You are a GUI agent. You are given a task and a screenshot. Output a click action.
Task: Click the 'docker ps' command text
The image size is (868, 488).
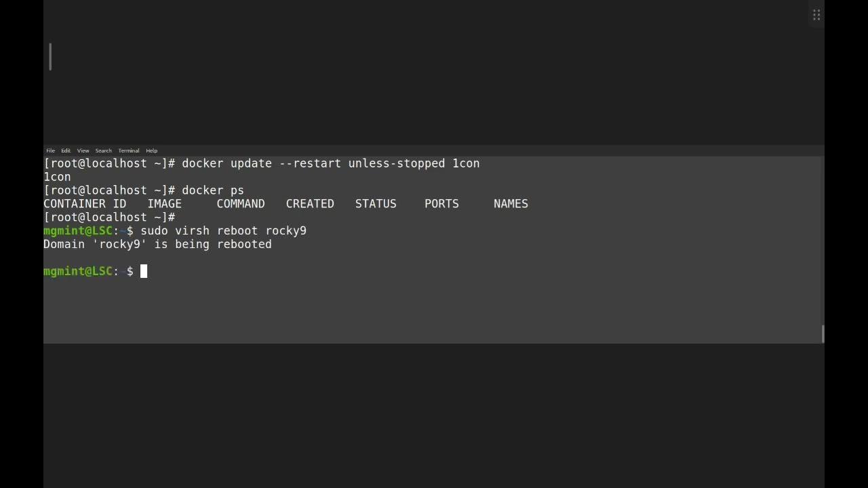tap(212, 190)
